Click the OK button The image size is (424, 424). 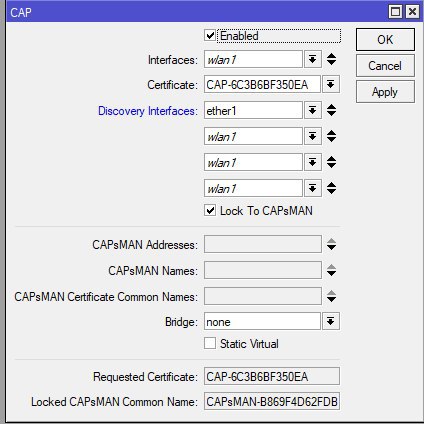click(385, 40)
